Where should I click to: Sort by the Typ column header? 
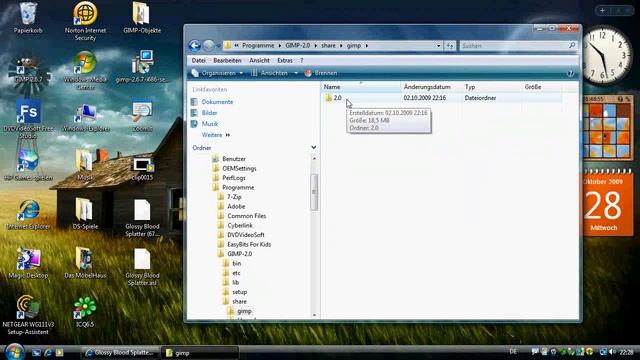(x=492, y=87)
